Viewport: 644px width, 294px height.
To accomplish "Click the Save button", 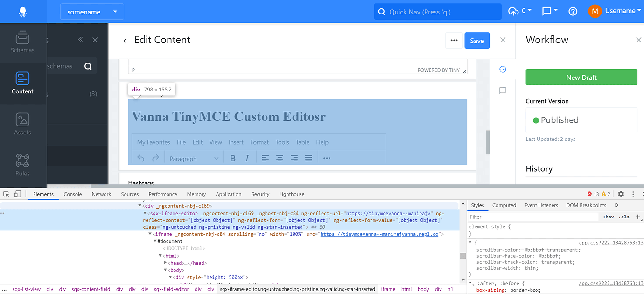I will click(477, 41).
